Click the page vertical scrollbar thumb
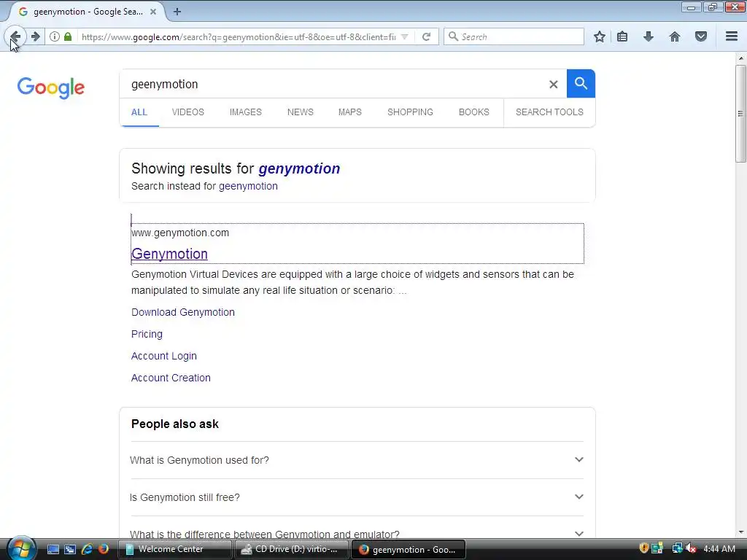747x560 pixels. pyautogui.click(x=740, y=114)
